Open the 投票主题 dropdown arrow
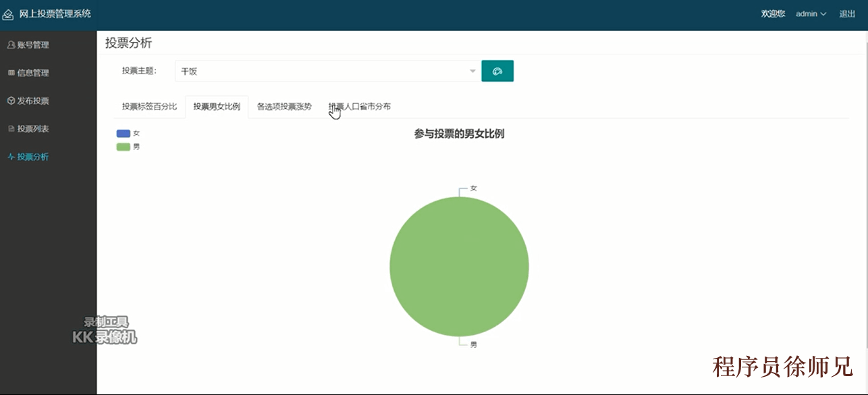868x395 pixels. click(472, 71)
